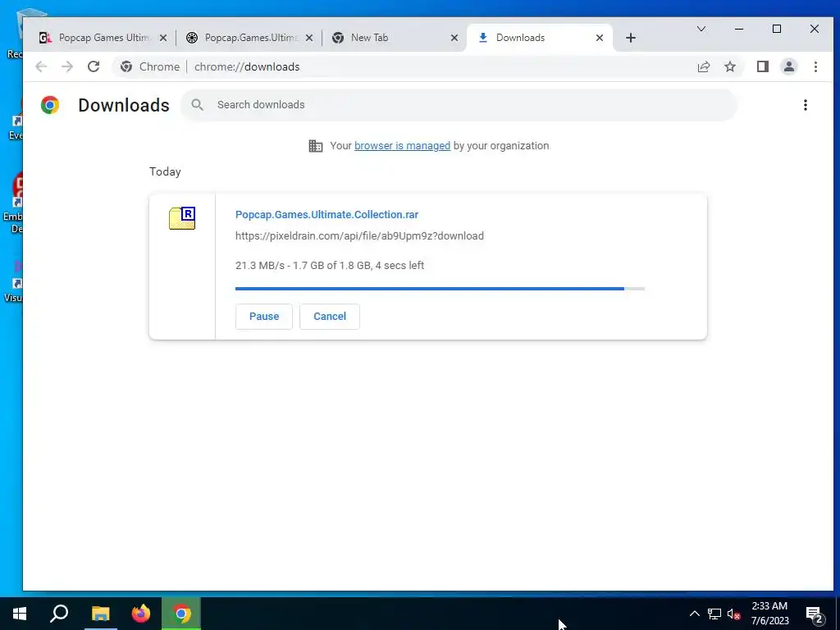Screen dimensions: 840x630
Task: Close the New Tab tab
Action: pyautogui.click(x=454, y=38)
